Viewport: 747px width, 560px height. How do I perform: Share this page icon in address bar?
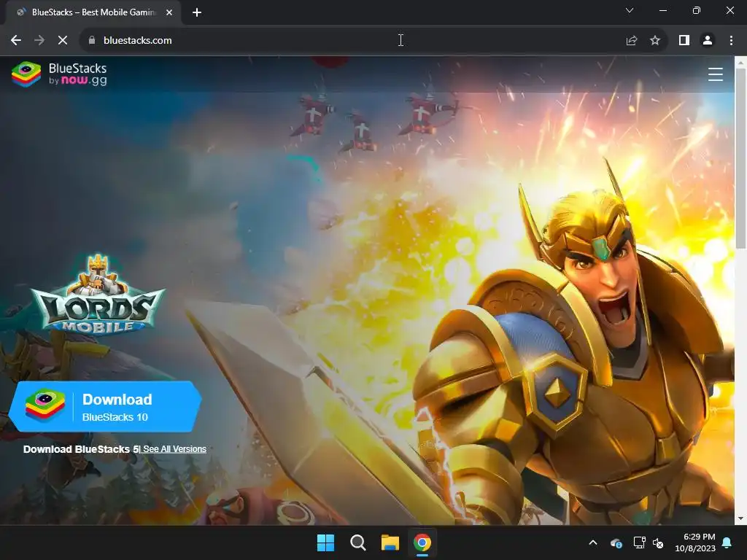pos(632,41)
